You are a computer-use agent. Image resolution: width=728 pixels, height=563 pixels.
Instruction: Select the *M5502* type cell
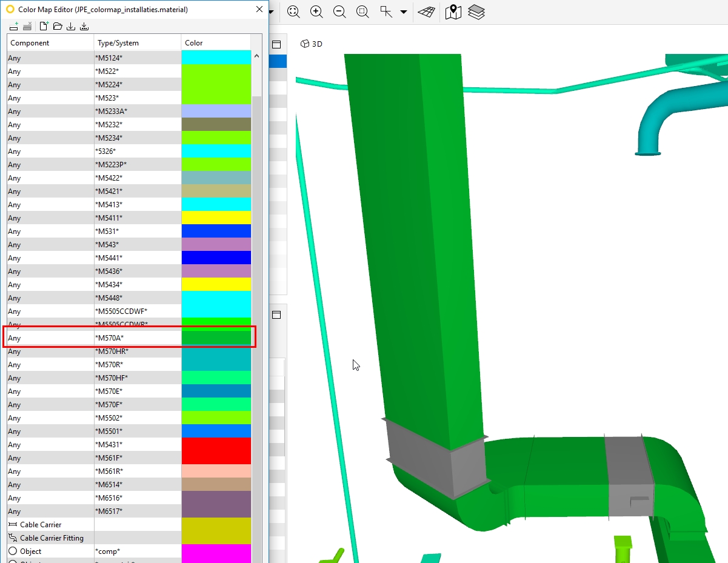(x=138, y=418)
